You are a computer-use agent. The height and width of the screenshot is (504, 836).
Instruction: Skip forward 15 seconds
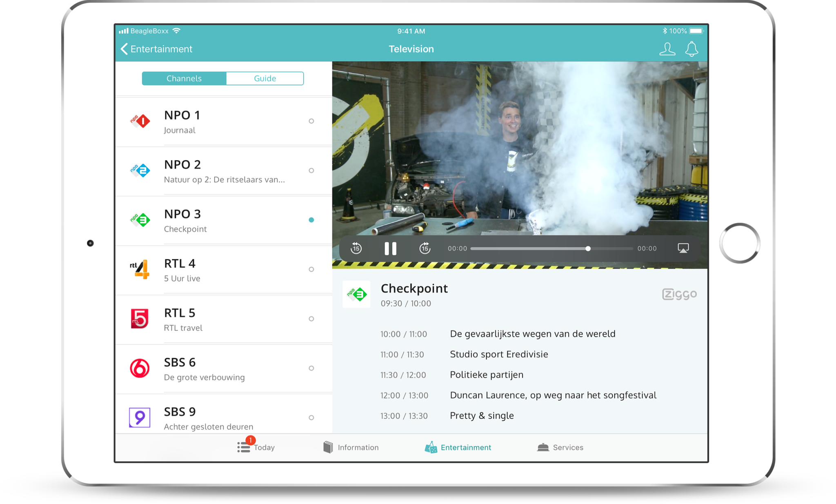pos(425,248)
